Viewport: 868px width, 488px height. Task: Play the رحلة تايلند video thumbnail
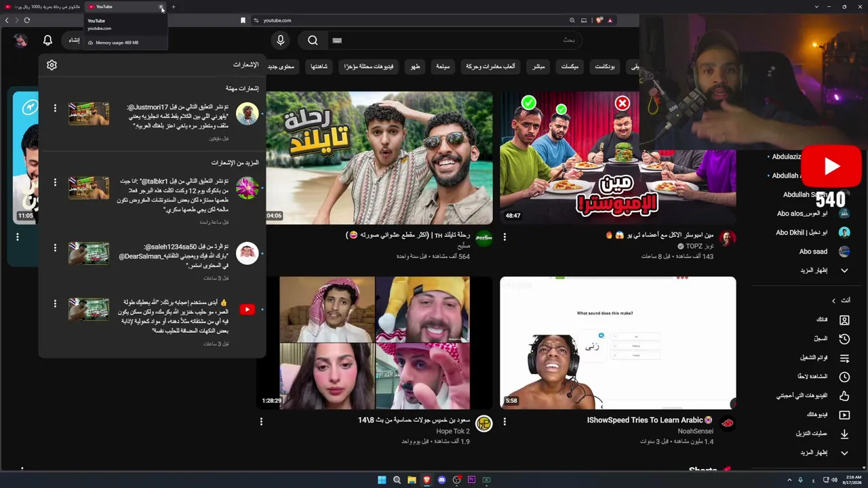coord(379,157)
